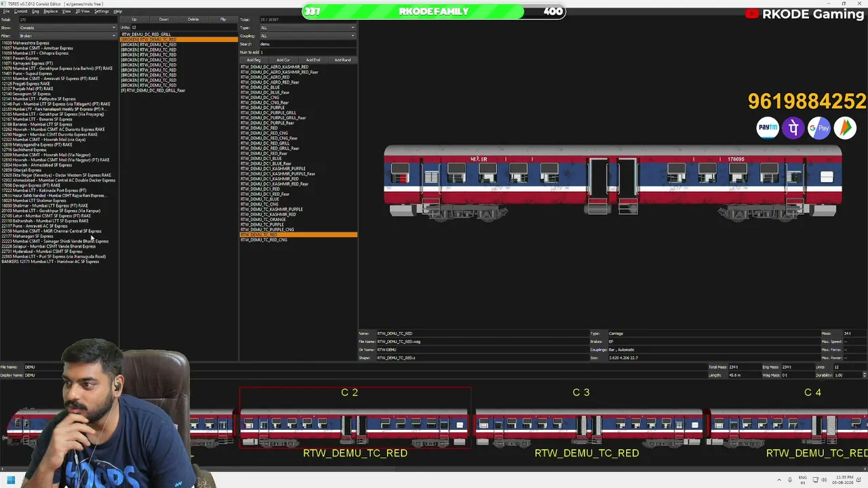Select RTW_DEMU_DC_BLUE in stock list
This screenshot has width=868, height=488.
click(x=260, y=87)
